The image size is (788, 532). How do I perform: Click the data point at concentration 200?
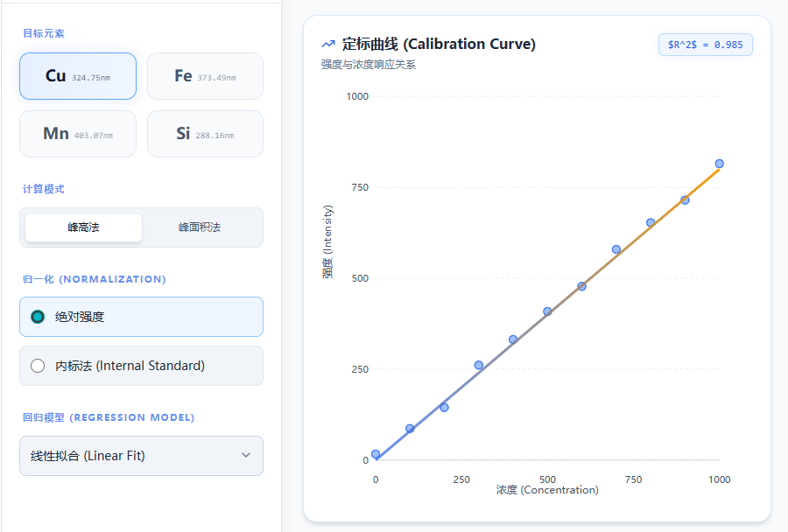coord(444,407)
